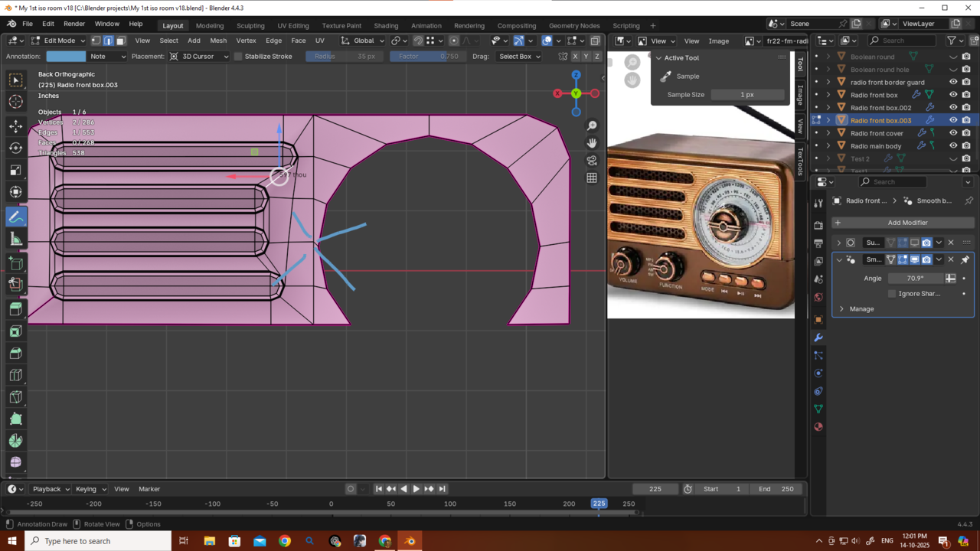The width and height of the screenshot is (980, 551).
Task: Open the Placement 3D Cursor dropdown
Action: 199,57
